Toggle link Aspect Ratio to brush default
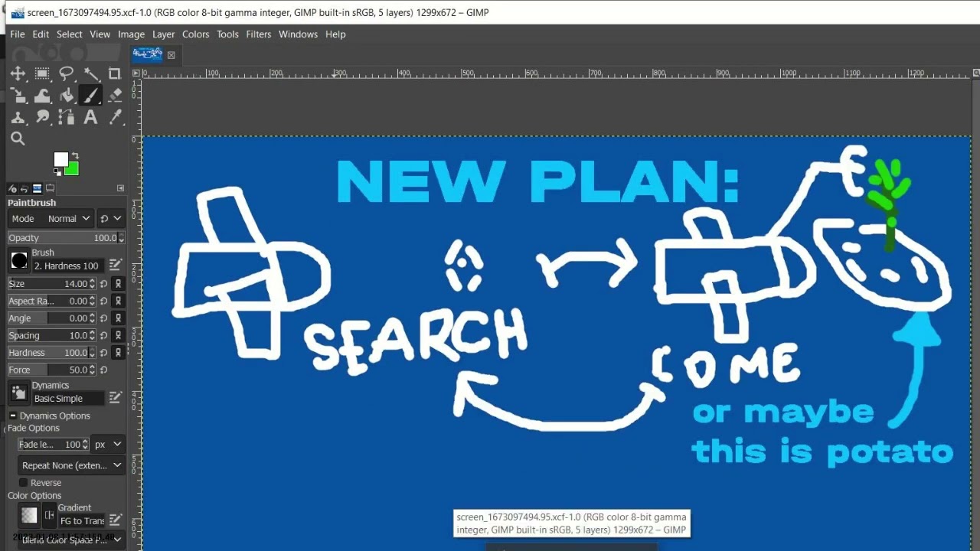This screenshot has height=551, width=980. [118, 301]
